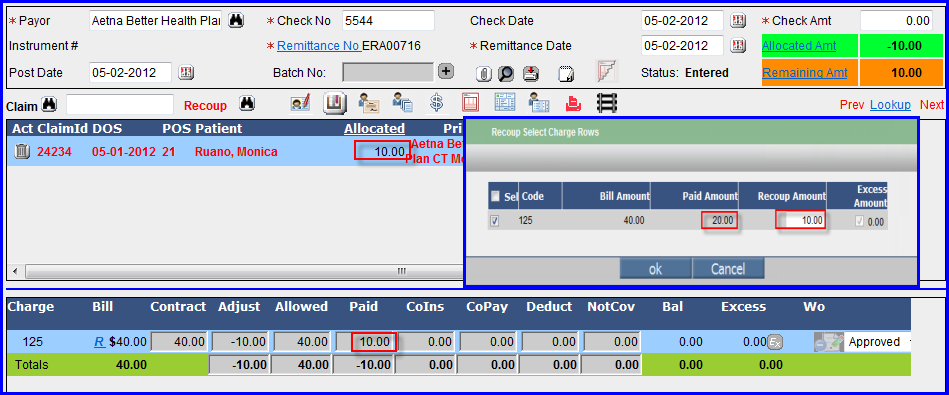Click DOS 05-01-2012 in claim row

coord(123,152)
